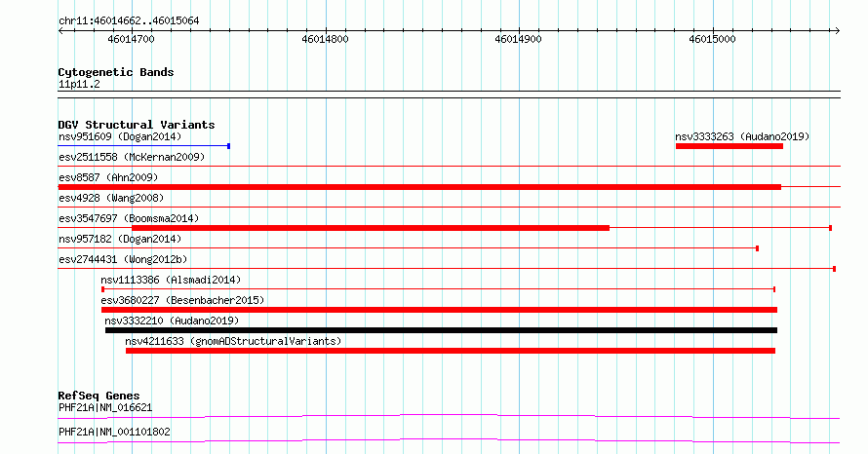Click the magenta PHF21A NM_001101802 transcript line
The width and height of the screenshot is (868, 454).
(449, 440)
